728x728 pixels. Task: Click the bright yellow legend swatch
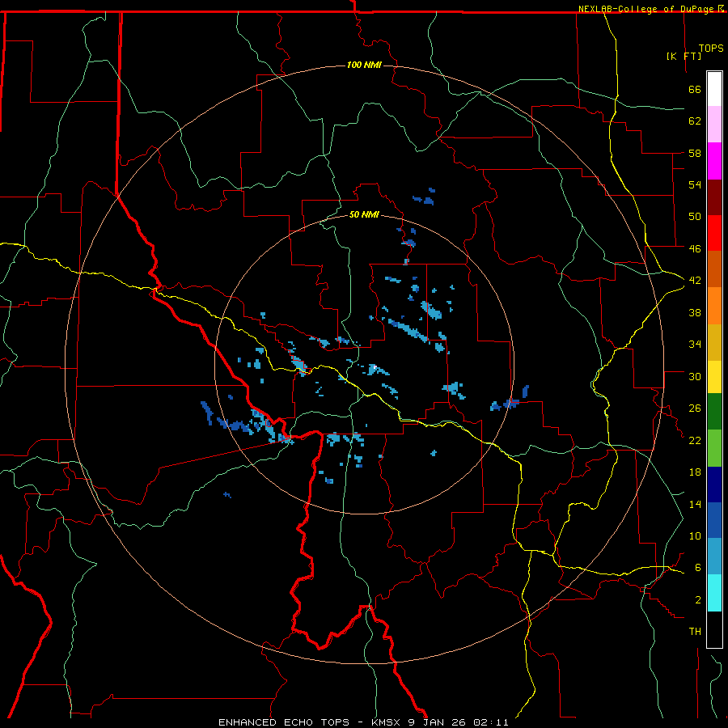pyautogui.click(x=714, y=376)
